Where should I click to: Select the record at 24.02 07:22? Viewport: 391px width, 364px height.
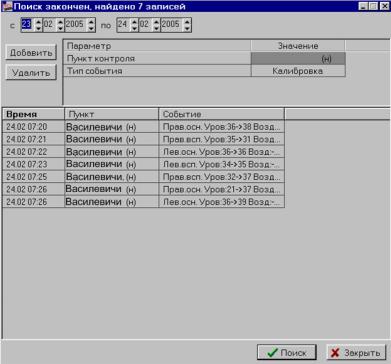143,152
